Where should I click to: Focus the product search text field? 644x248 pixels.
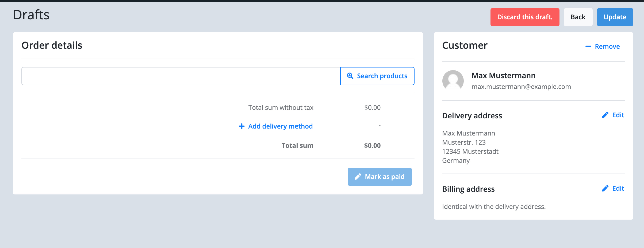[x=181, y=76]
